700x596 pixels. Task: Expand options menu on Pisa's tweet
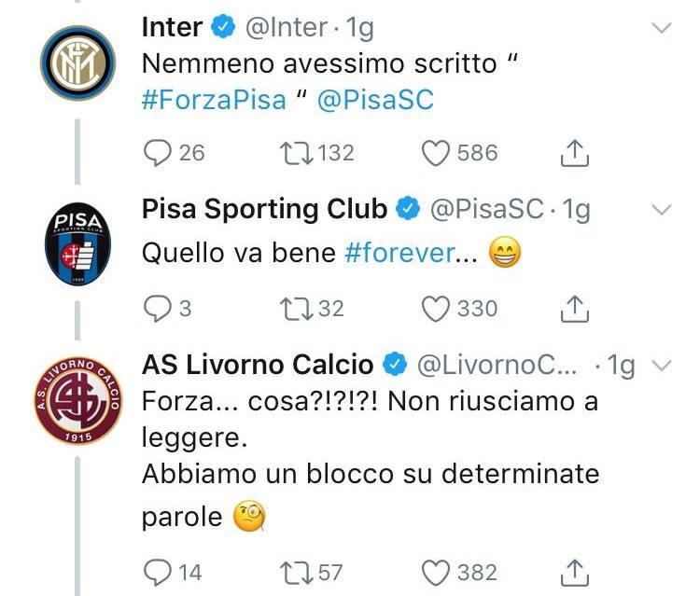661,209
